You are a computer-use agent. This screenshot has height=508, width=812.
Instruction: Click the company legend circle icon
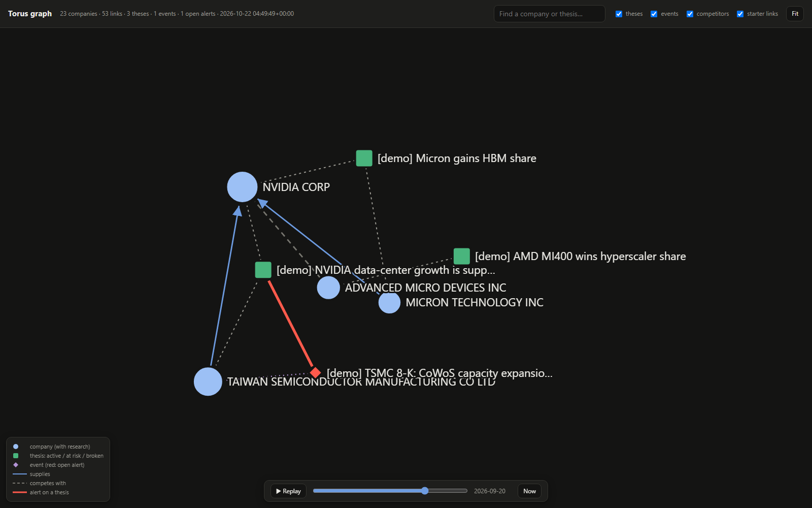(x=16, y=447)
